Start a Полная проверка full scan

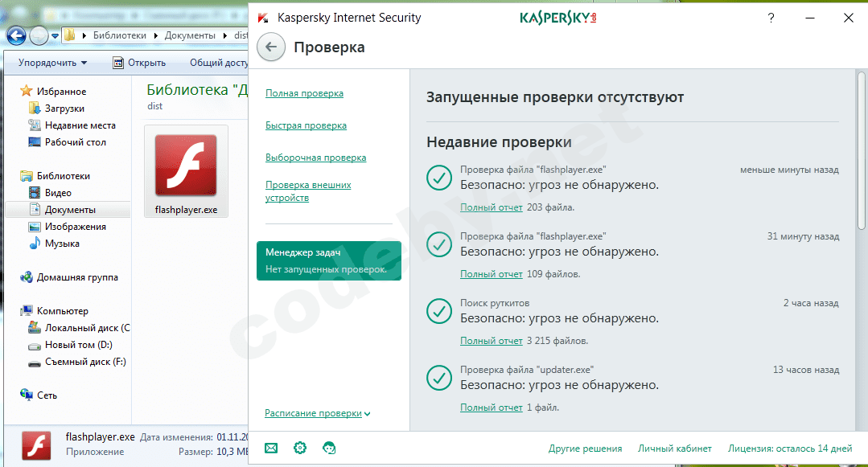(304, 93)
